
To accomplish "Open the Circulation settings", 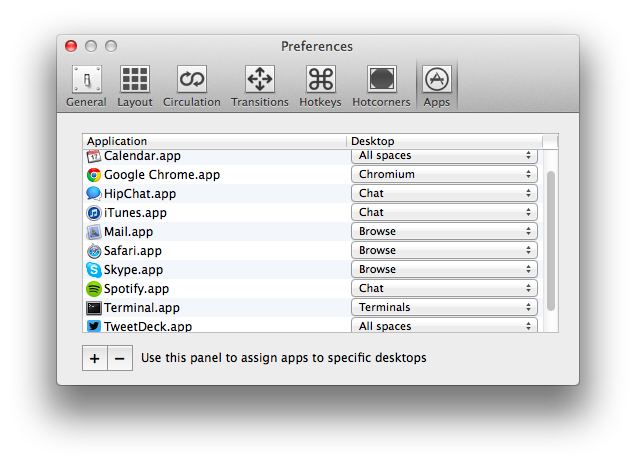I will pyautogui.click(x=191, y=86).
